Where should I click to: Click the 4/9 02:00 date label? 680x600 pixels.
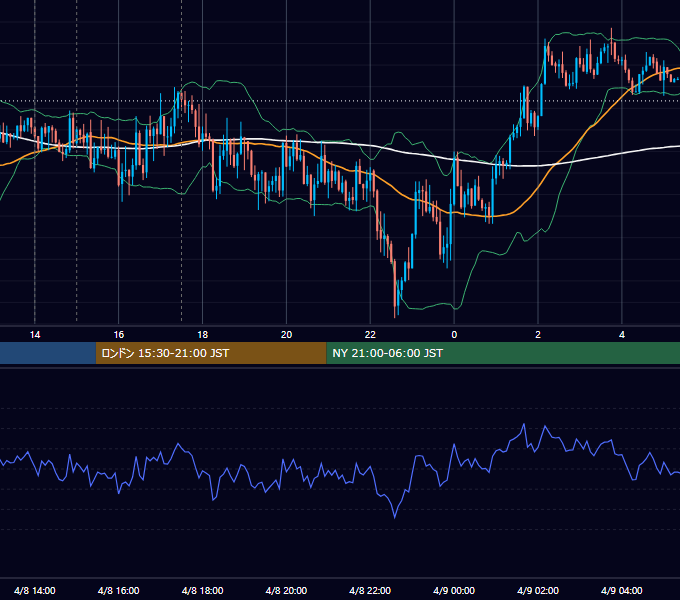538,590
